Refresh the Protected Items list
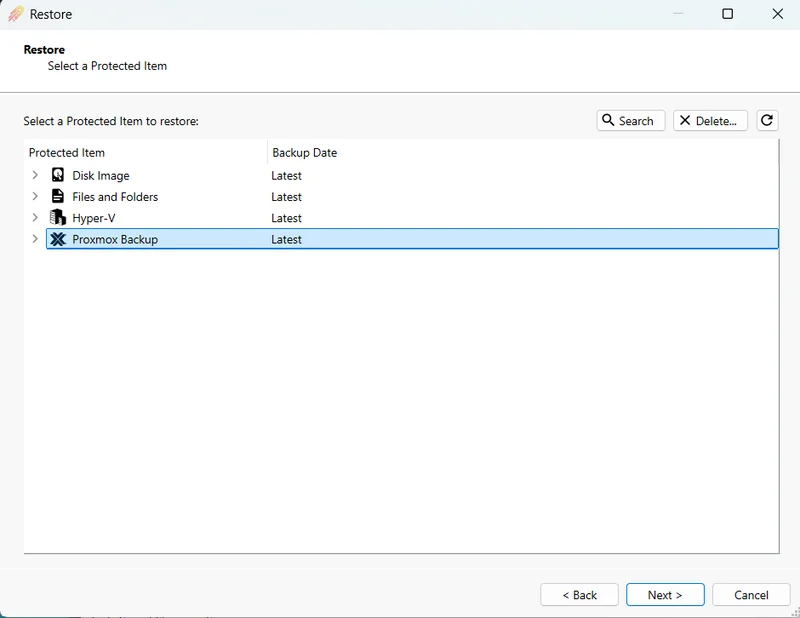Screen dimensions: 800x618 point(767,120)
